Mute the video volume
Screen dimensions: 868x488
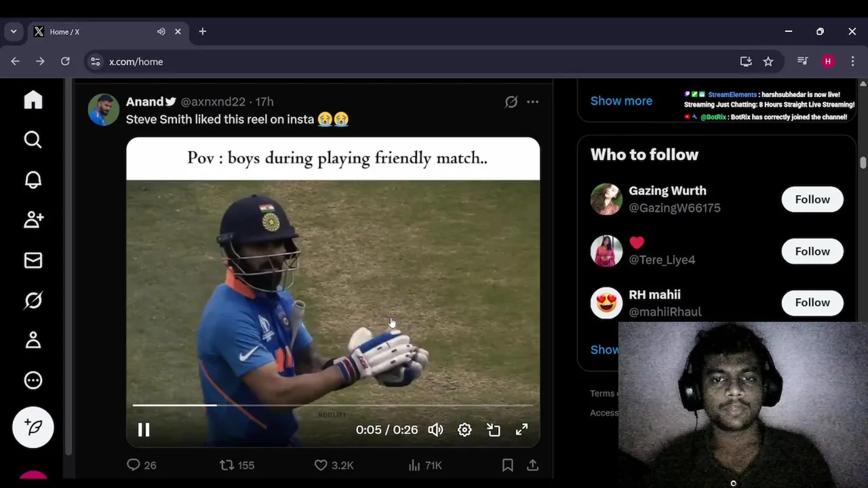point(435,430)
